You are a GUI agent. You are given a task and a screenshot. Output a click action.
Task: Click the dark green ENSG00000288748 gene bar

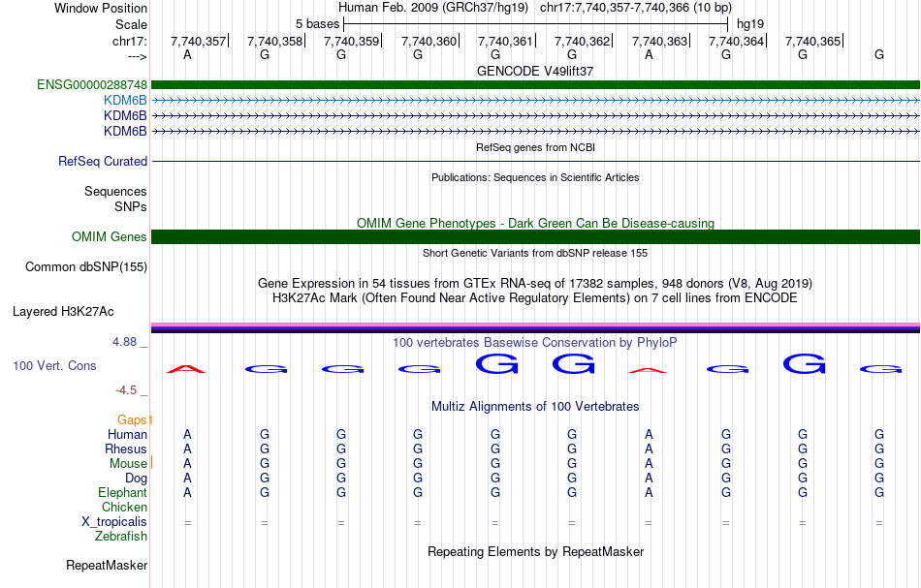click(x=535, y=85)
